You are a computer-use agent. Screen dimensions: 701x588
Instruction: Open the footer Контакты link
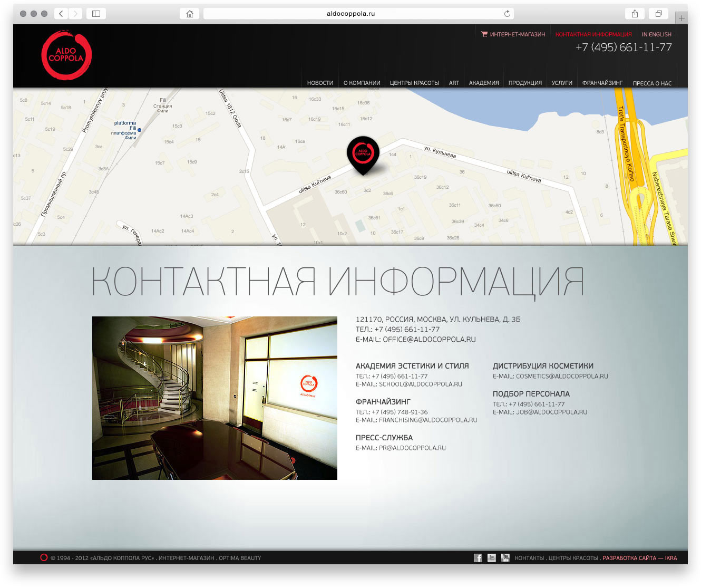529,558
